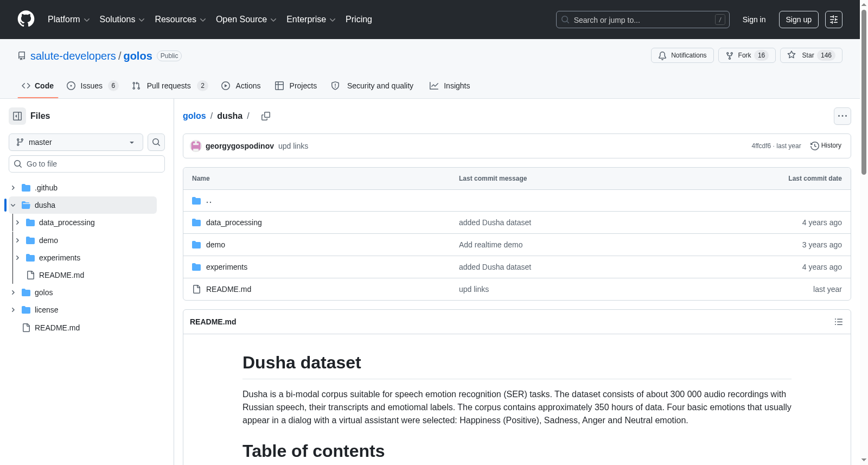Click the parent directory folder icon
The width and height of the screenshot is (868, 465).
click(x=196, y=201)
